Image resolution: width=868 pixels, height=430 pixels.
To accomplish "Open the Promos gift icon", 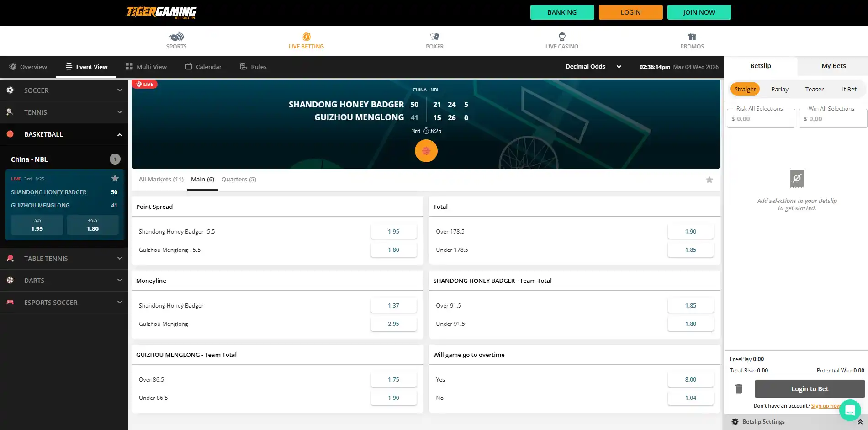I will tap(692, 37).
